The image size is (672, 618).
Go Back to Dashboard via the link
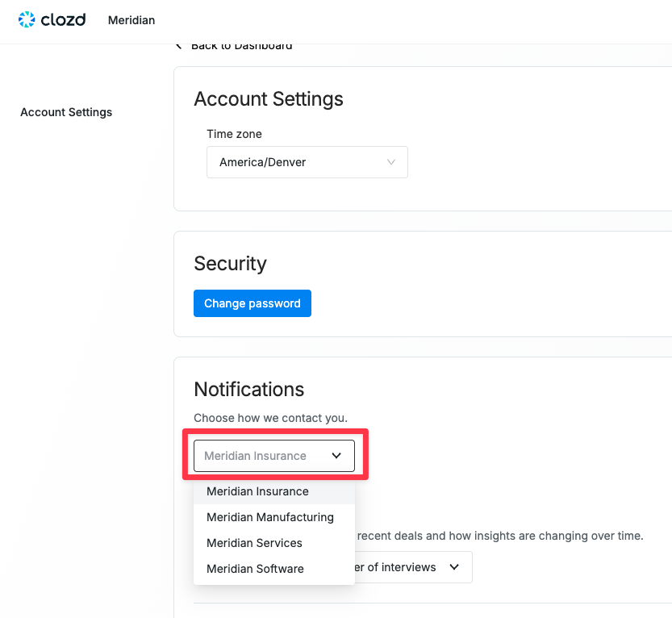241,46
